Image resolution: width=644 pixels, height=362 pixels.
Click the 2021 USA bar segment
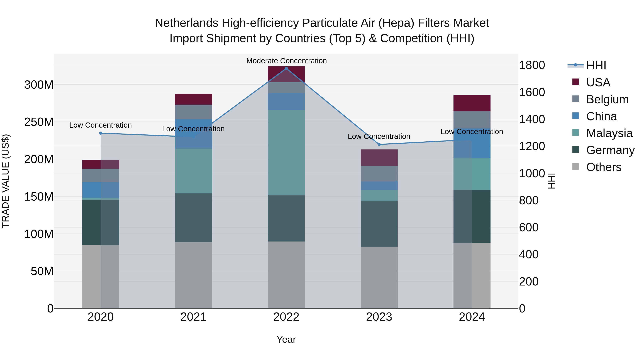pyautogui.click(x=193, y=99)
